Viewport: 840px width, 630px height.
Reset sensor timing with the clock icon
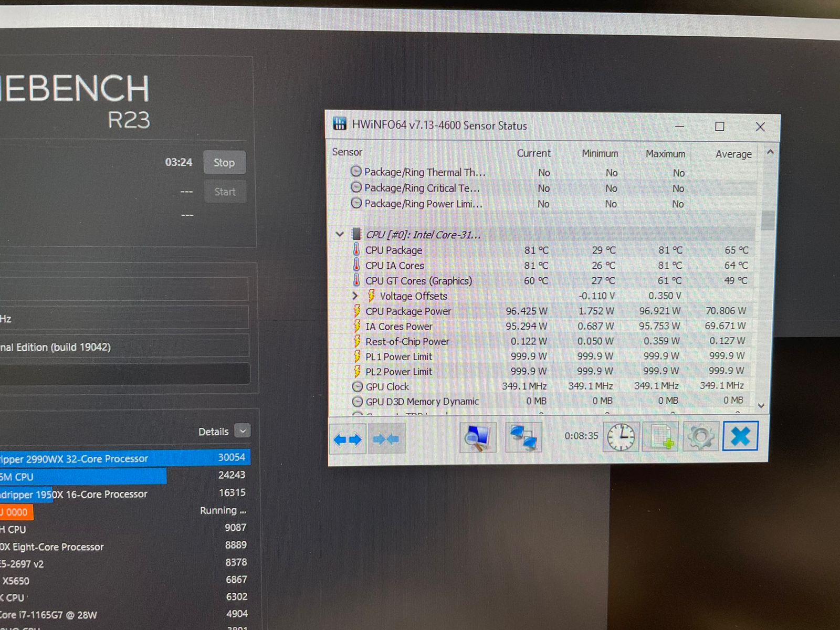coord(622,437)
